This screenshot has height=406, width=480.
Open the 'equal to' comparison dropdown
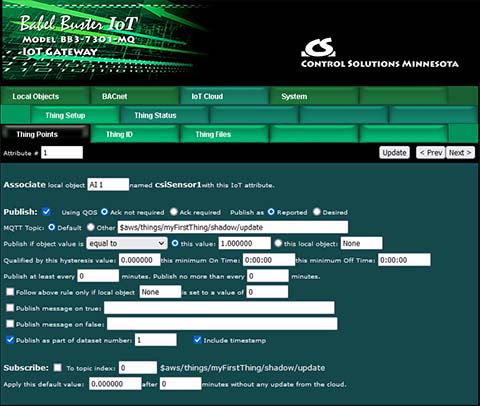[x=127, y=243]
